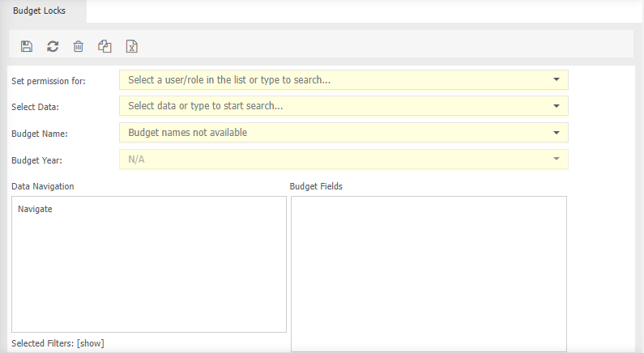
Task: Show selected filters via [show] link
Action: point(91,343)
